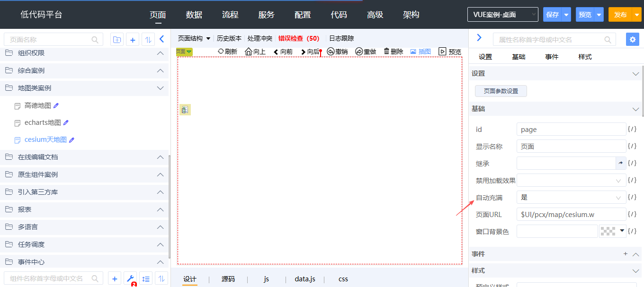The width and height of the screenshot is (644, 287).
Task: Collapse the left panel with the blue chevron
Action: coord(161,39)
